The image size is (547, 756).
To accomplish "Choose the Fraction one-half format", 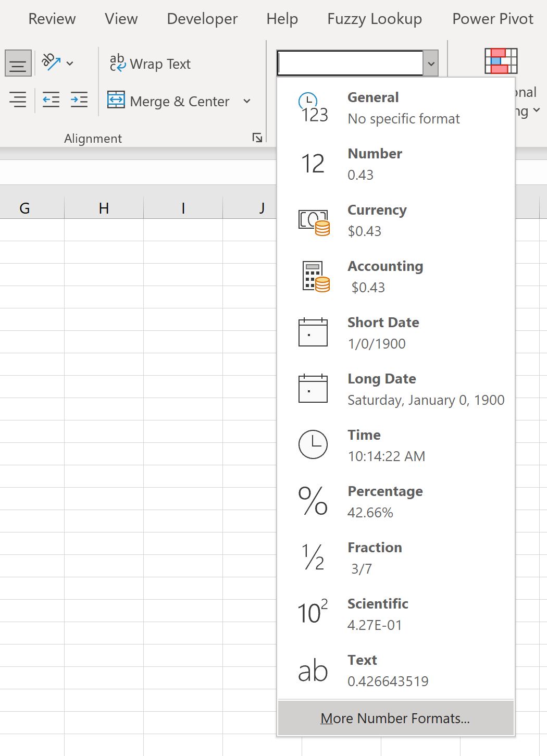I will pos(313,556).
